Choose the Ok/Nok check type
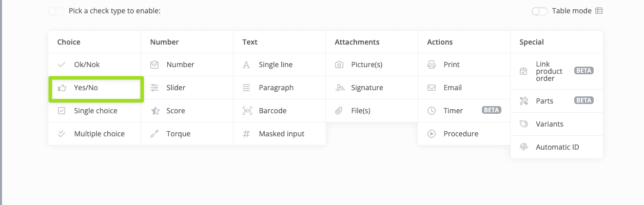This screenshot has width=644, height=205. (87, 65)
